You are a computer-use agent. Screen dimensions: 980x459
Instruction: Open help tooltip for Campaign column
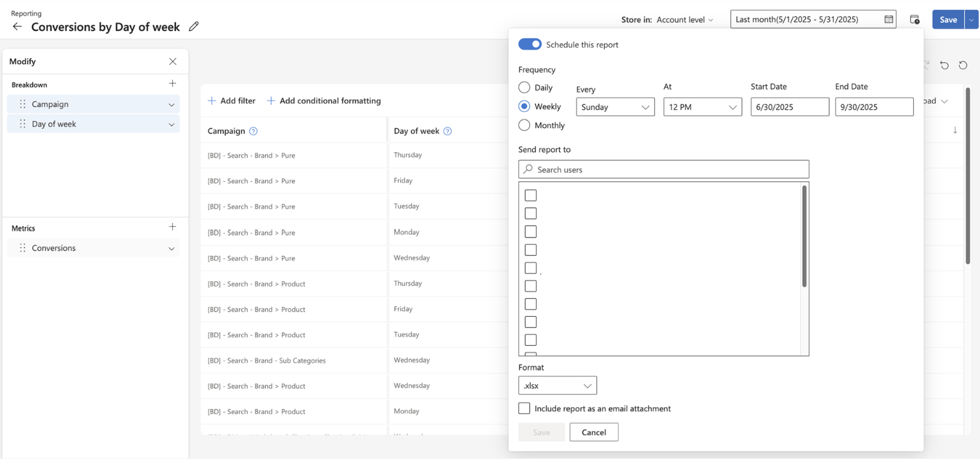[x=253, y=131]
